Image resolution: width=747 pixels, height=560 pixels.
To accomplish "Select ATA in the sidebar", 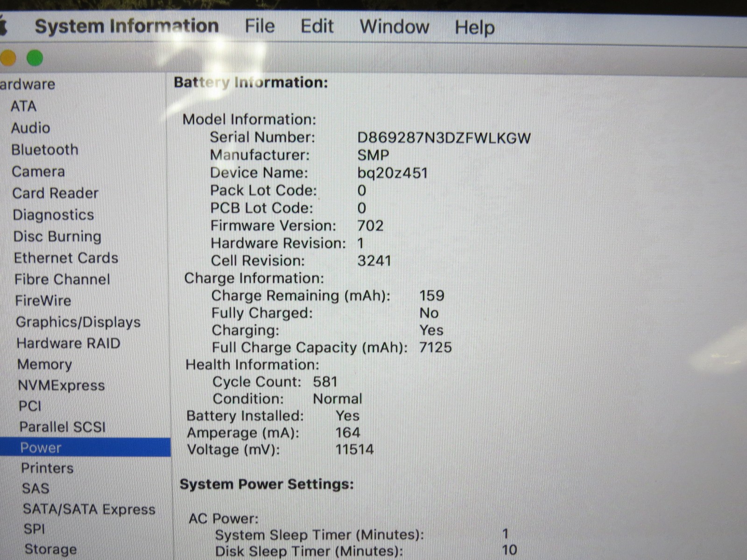I will tap(24, 106).
